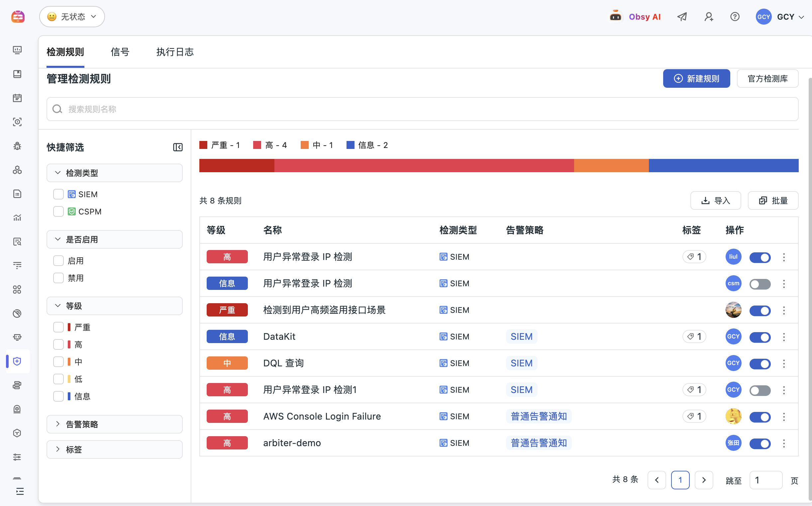Screen dimensions: 812x506
Task: Expand the 告警策略 filter section
Action: [114, 424]
